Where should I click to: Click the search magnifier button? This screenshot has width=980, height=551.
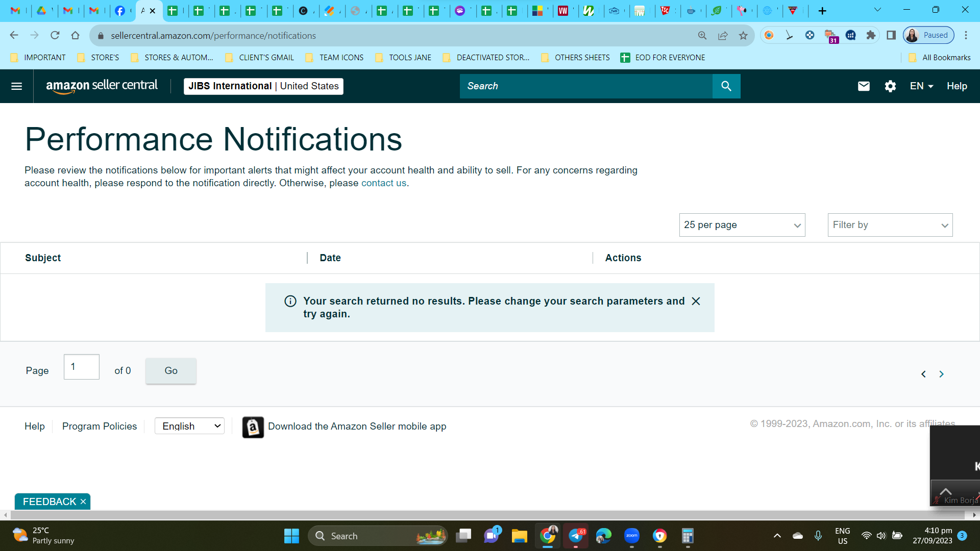tap(726, 86)
